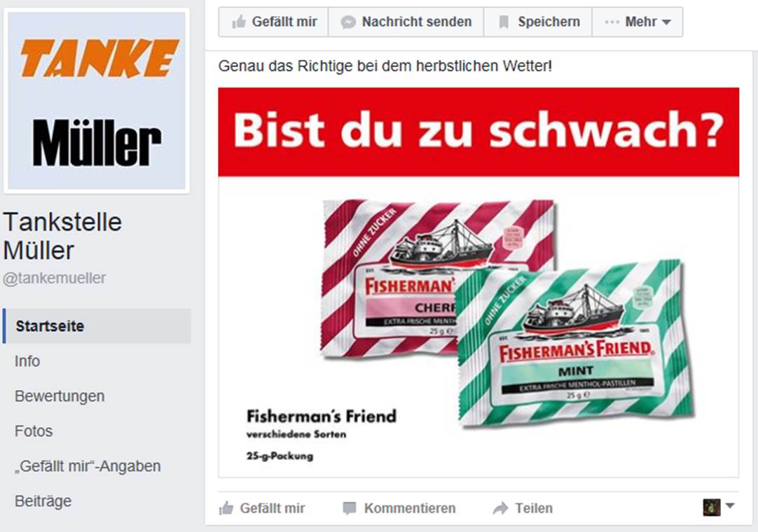Click the small profile avatar under the post
This screenshot has width=758, height=532.
pyautogui.click(x=712, y=507)
